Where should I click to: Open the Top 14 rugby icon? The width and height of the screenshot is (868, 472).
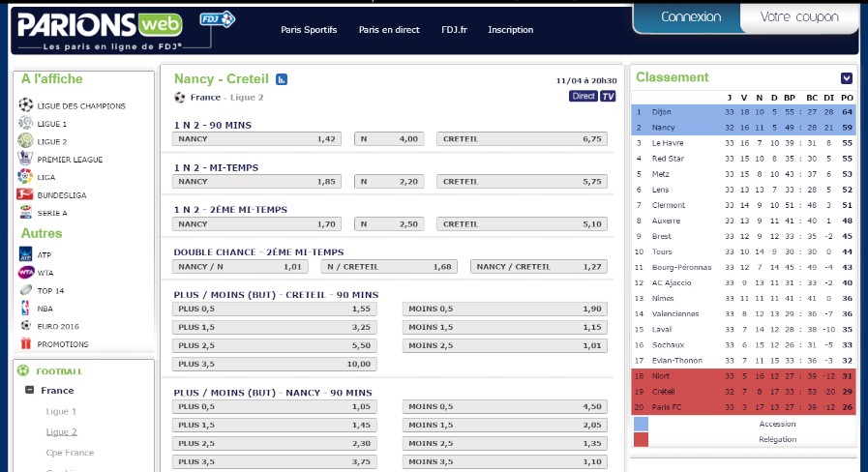[x=25, y=289]
